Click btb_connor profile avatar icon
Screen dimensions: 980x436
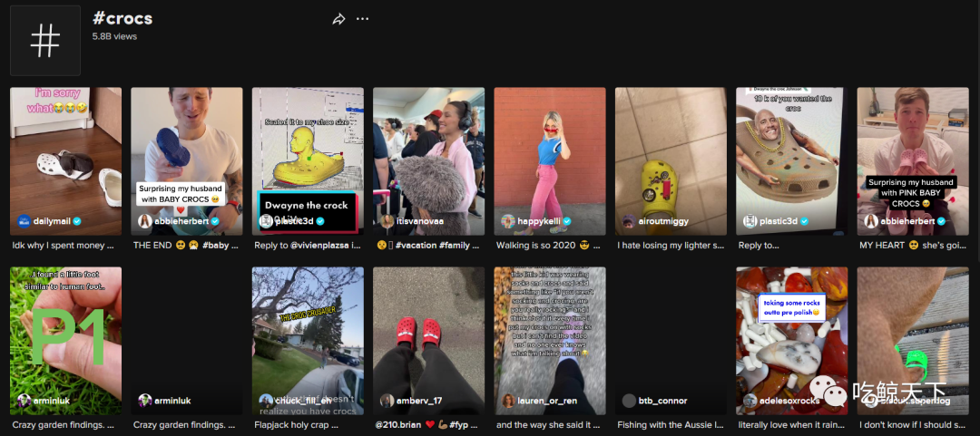pos(629,401)
